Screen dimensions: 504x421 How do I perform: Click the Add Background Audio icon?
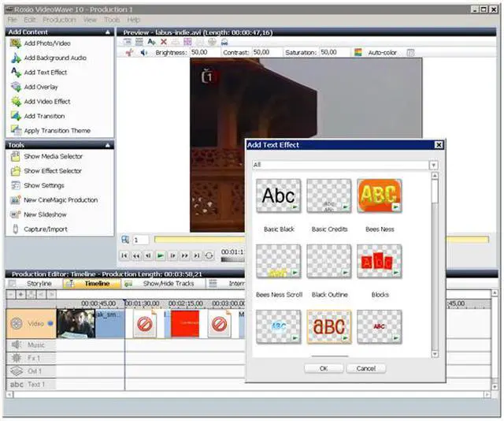point(16,58)
